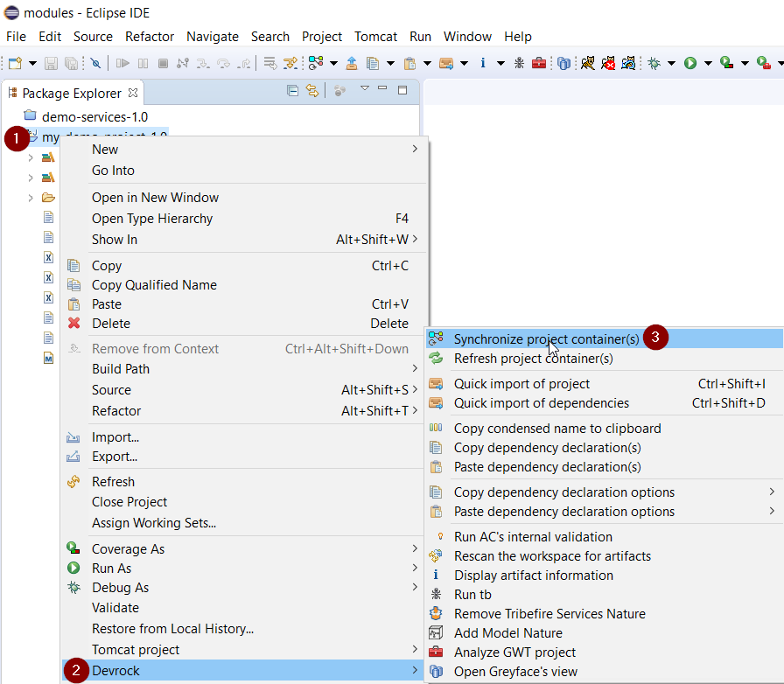Screen dimensions: 784x684
Task: Open the Package Explorer View Menu triangle
Action: pyautogui.click(x=365, y=89)
